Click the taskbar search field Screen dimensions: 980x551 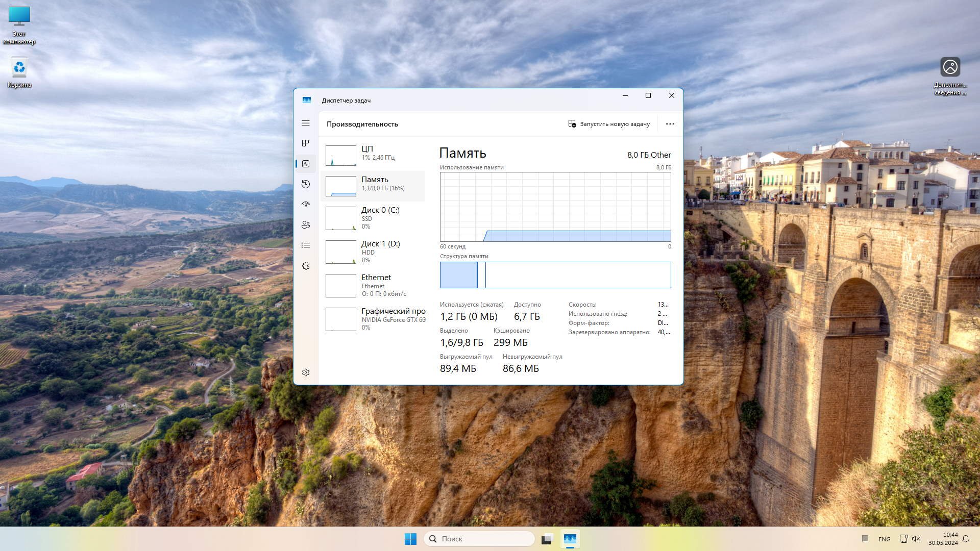[480, 539]
